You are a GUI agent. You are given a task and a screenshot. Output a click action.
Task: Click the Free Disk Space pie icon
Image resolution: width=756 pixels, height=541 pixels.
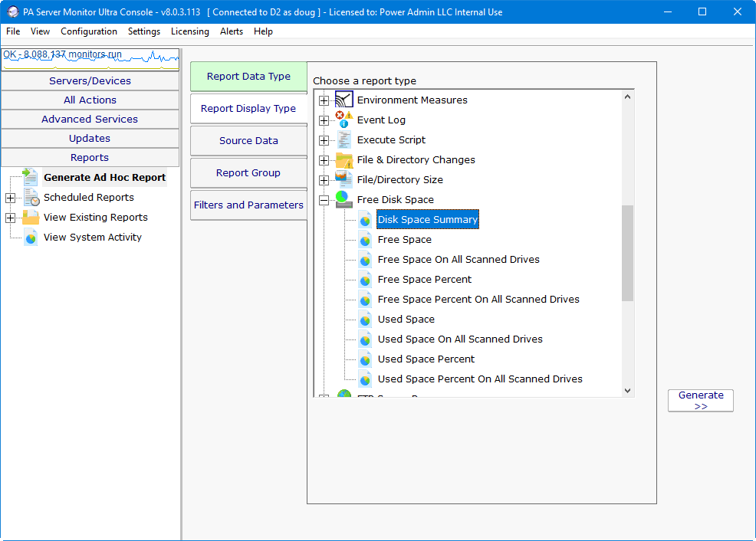pos(343,199)
